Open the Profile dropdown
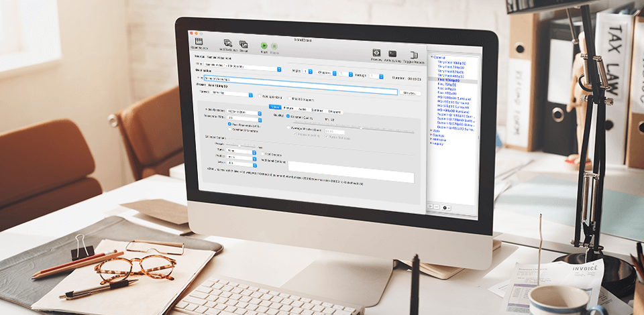Viewport: 644px width, 315px height. 242,157
